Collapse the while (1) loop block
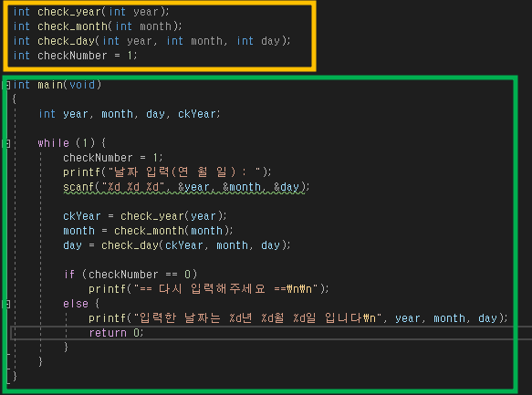The width and height of the screenshot is (532, 395). point(7,144)
